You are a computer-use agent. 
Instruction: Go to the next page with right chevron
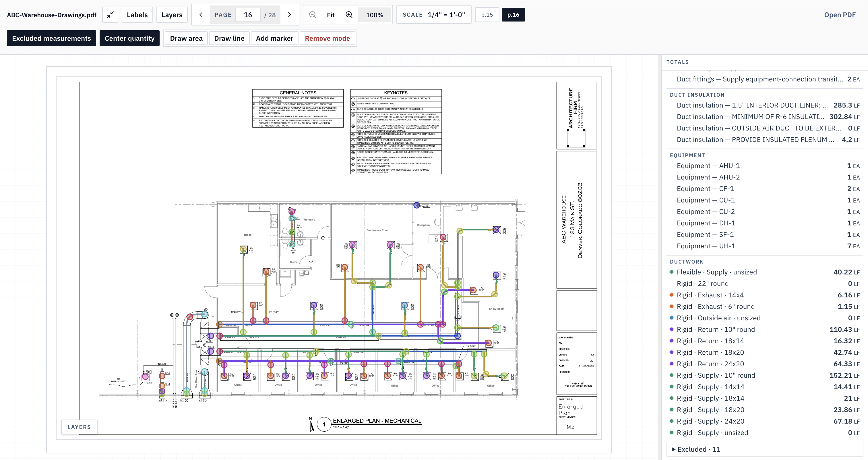(x=289, y=15)
